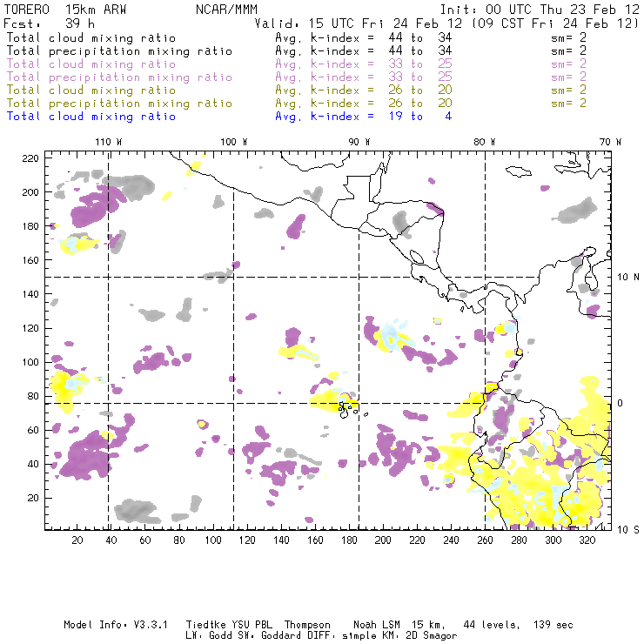The image size is (644, 644).
Task: Select the vertical-axis tick label "160"
Action: (x=30, y=260)
